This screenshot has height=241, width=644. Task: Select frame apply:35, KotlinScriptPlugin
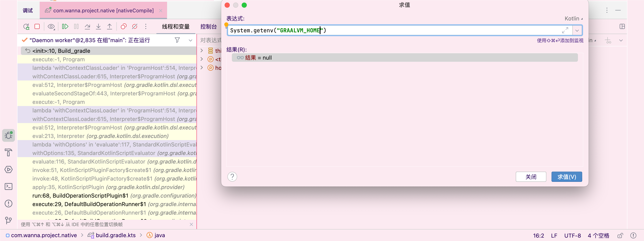107,187
